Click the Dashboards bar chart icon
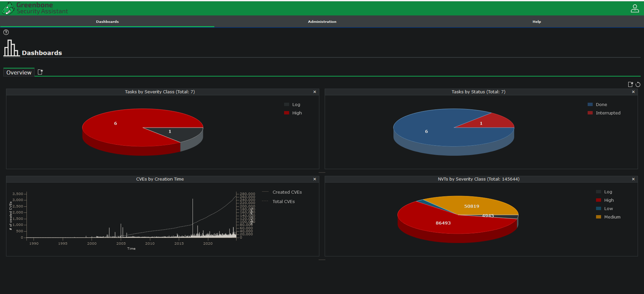644x294 pixels. pyautogui.click(x=11, y=48)
